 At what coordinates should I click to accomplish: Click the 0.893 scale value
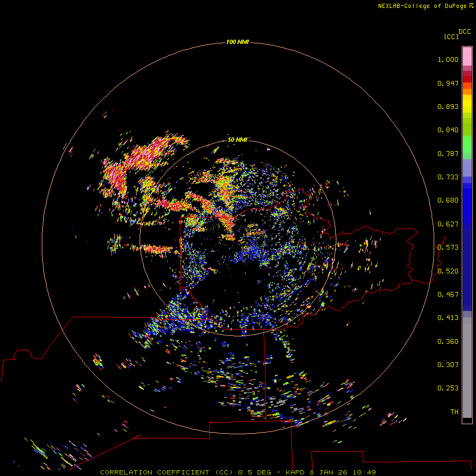(x=448, y=106)
